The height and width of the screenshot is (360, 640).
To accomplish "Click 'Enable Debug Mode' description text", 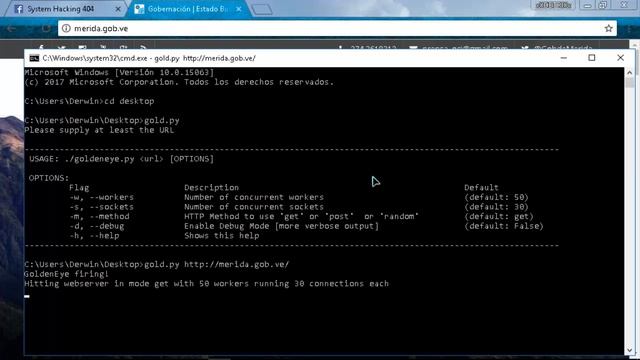I will (x=281, y=226).
